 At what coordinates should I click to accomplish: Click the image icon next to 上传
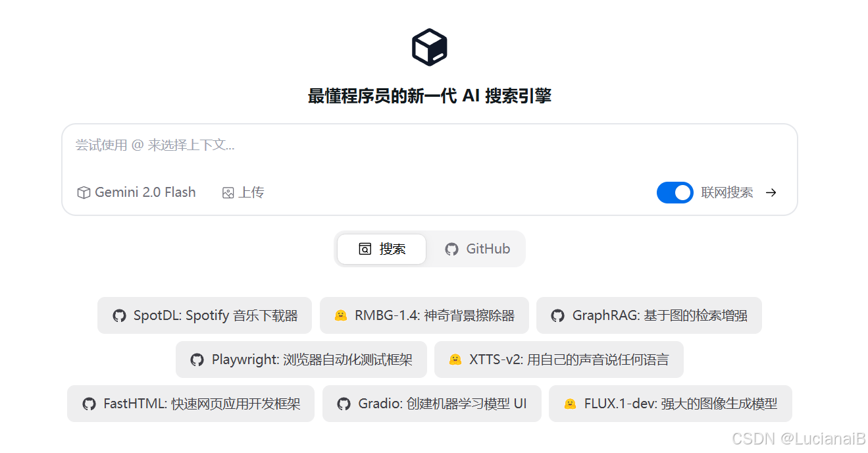point(228,193)
